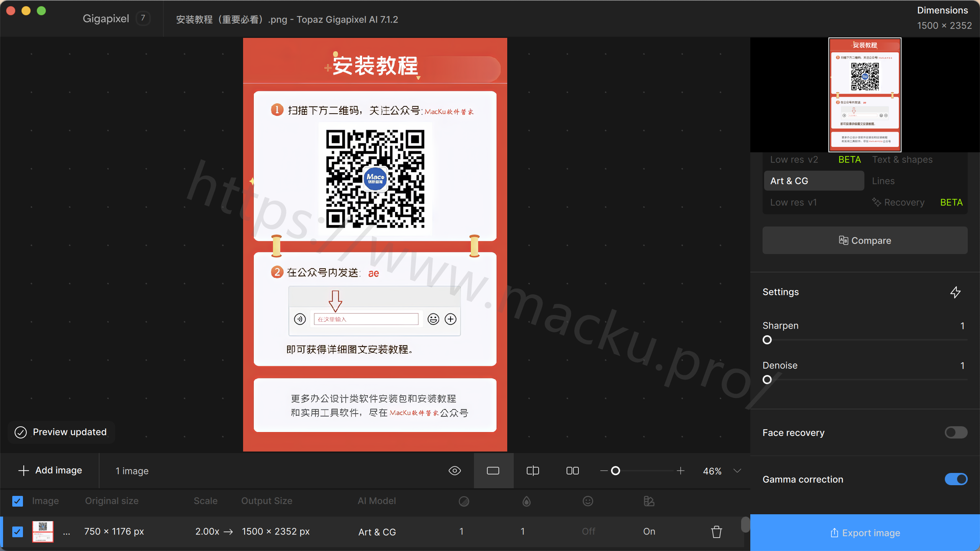Click the sharpen column header icon
This screenshot has height=551, width=980.
click(x=464, y=501)
